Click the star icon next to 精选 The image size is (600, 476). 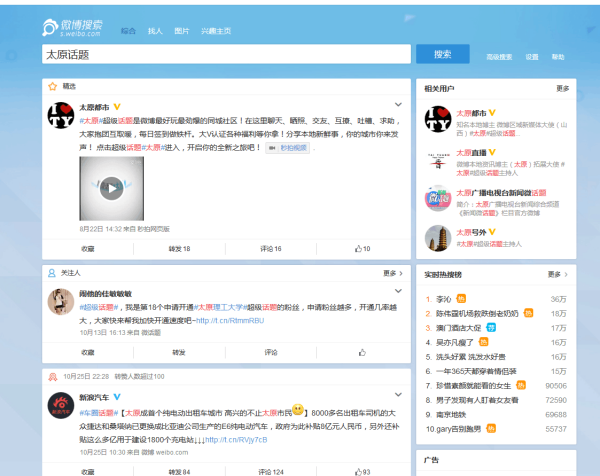click(52, 86)
